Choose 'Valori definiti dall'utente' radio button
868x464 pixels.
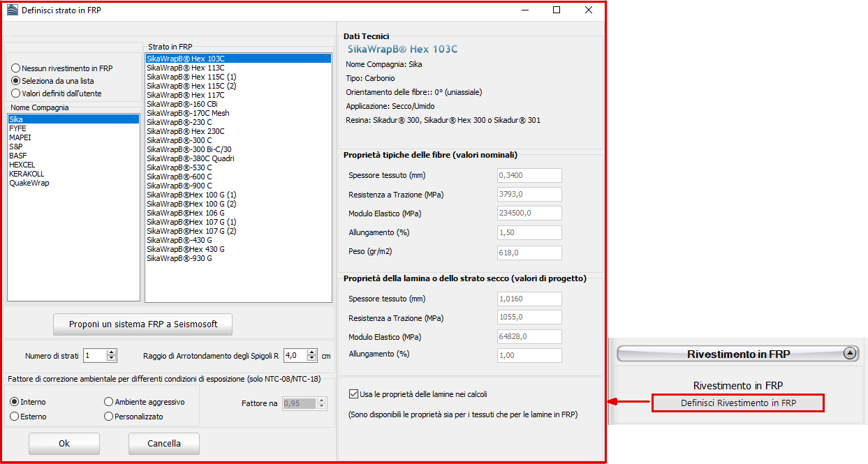point(15,93)
